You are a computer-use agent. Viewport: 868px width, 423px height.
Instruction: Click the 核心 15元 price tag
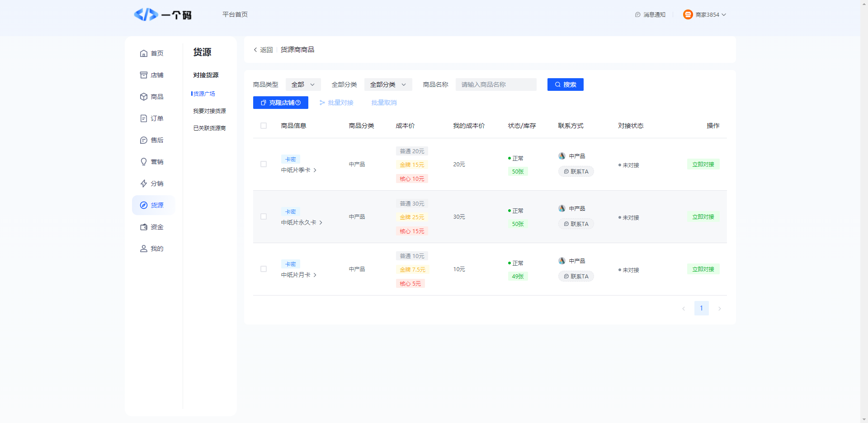click(412, 231)
